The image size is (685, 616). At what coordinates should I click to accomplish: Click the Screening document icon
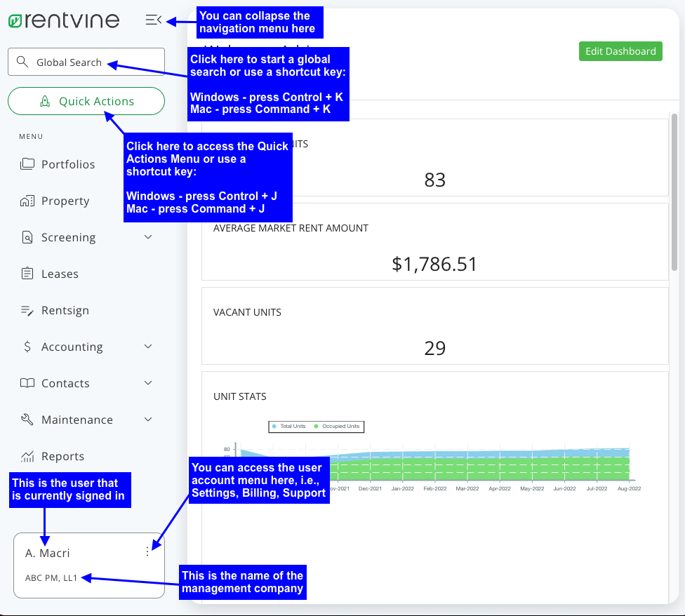pyautogui.click(x=27, y=237)
